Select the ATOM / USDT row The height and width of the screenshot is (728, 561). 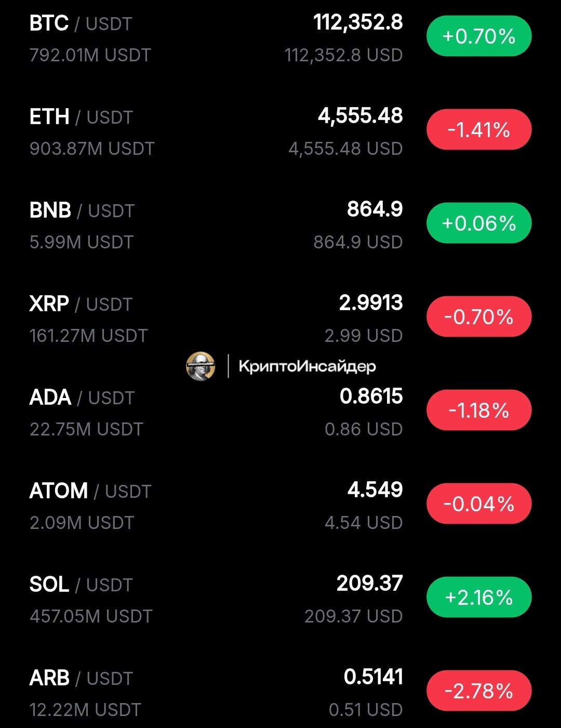pos(280,506)
